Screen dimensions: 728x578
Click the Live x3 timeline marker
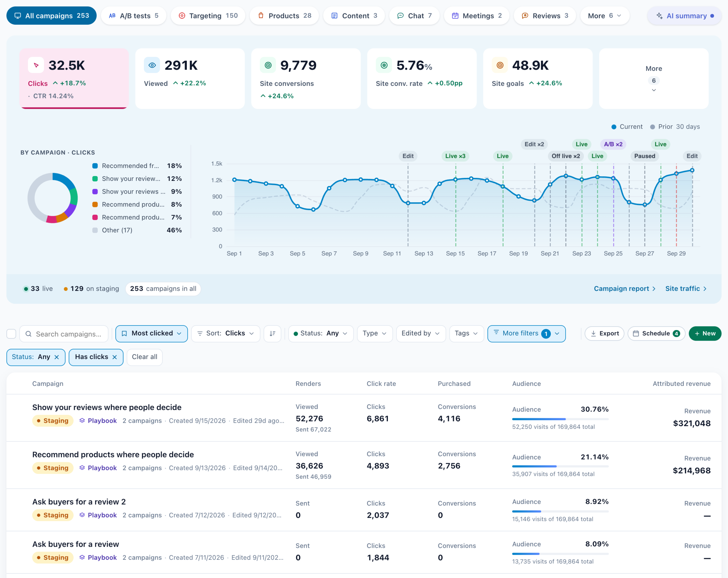click(x=455, y=156)
